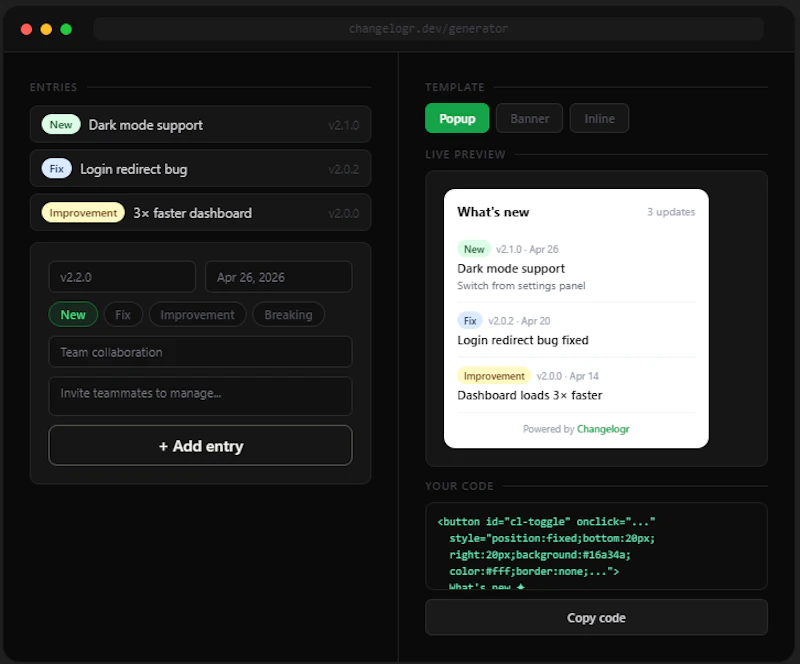Select the Fix entry type

tap(123, 315)
